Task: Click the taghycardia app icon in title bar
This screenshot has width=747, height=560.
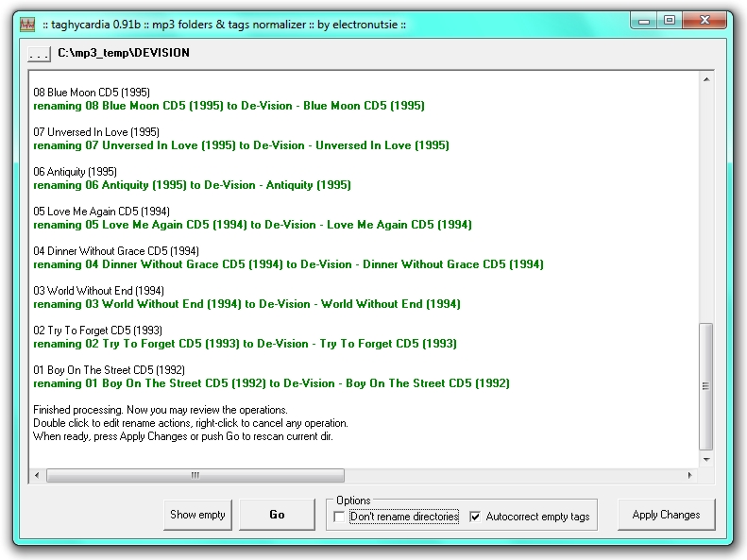Action: click(27, 25)
